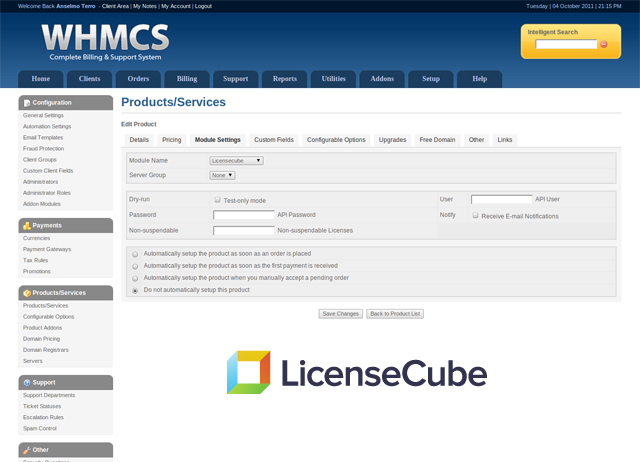Select Do not automatically setup this product
The width and height of the screenshot is (640, 462).
click(135, 291)
